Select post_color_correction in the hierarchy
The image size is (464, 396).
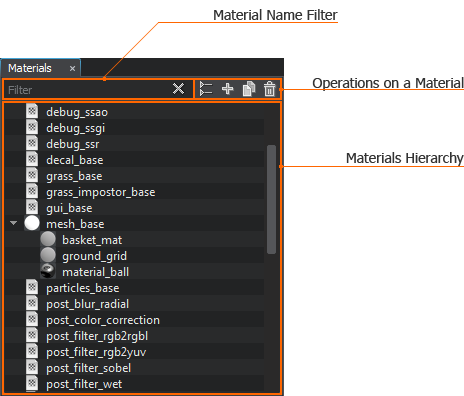(x=103, y=320)
